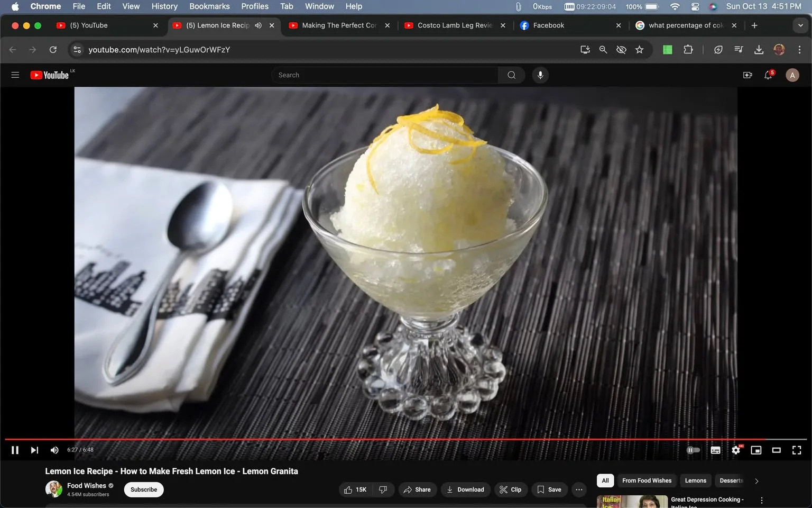Open the Food Wishes channel name
This screenshot has height=508, width=812.
click(87, 485)
